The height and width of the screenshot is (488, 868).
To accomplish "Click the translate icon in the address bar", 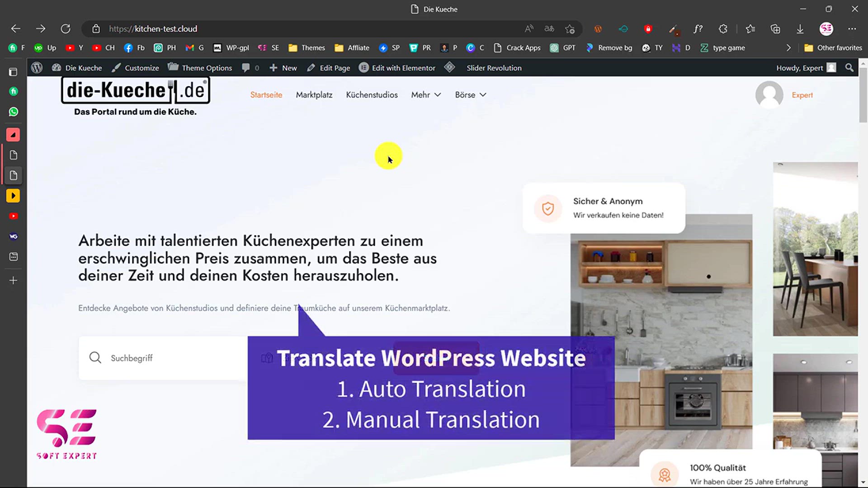I will click(x=549, y=29).
